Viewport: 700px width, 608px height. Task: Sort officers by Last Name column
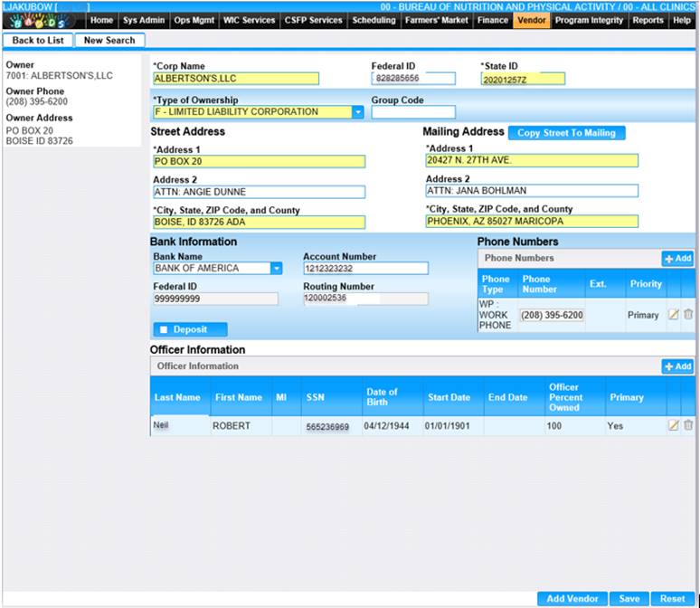pyautogui.click(x=180, y=396)
